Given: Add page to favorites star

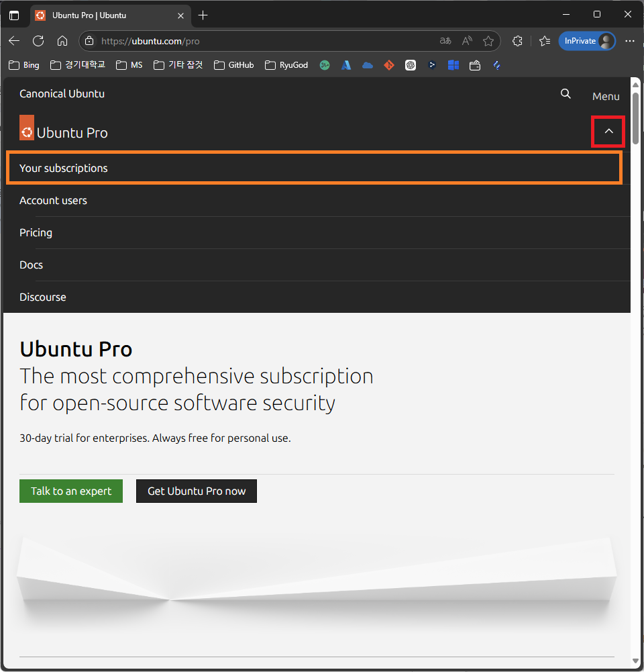Looking at the screenshot, I should click(488, 41).
